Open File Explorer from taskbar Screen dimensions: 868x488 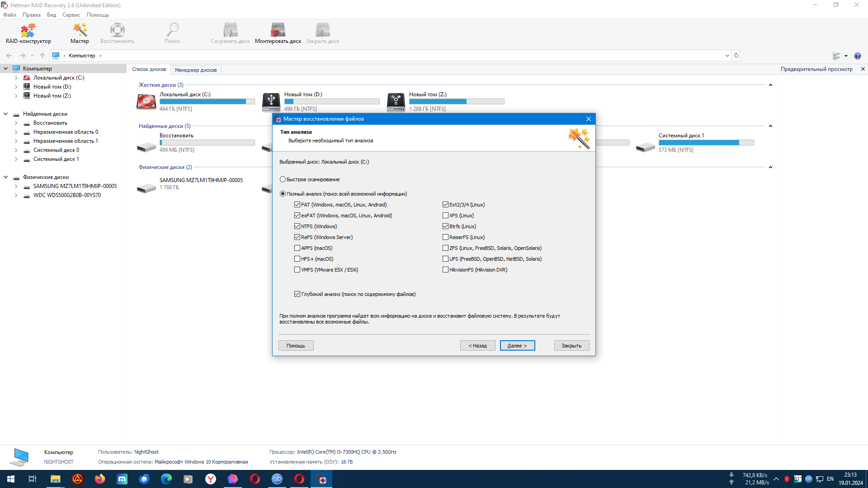[55, 479]
